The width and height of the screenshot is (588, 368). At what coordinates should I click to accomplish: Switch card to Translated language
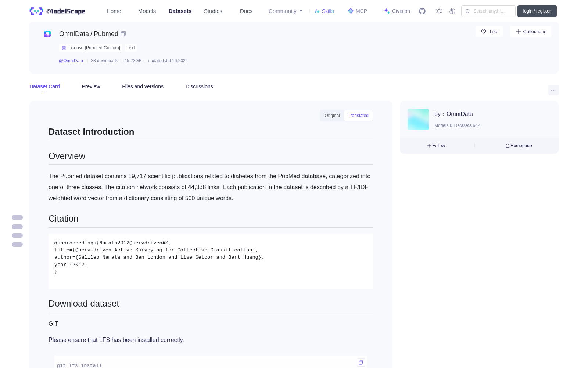pos(358,116)
